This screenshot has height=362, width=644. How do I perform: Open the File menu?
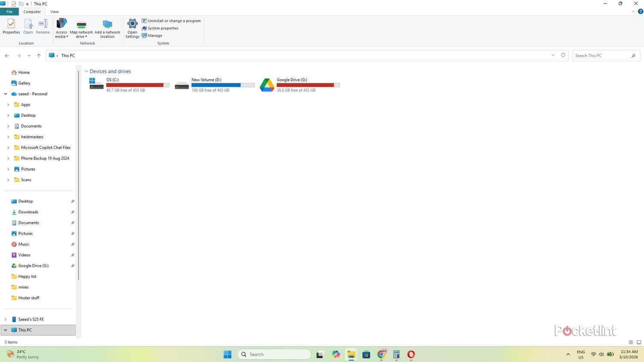tap(9, 12)
